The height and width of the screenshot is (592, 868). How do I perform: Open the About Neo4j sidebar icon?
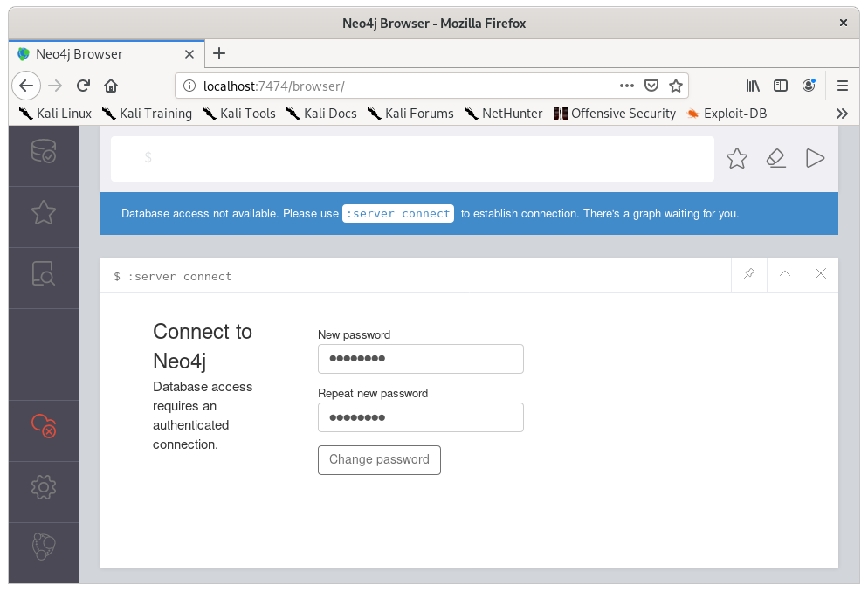coord(43,547)
